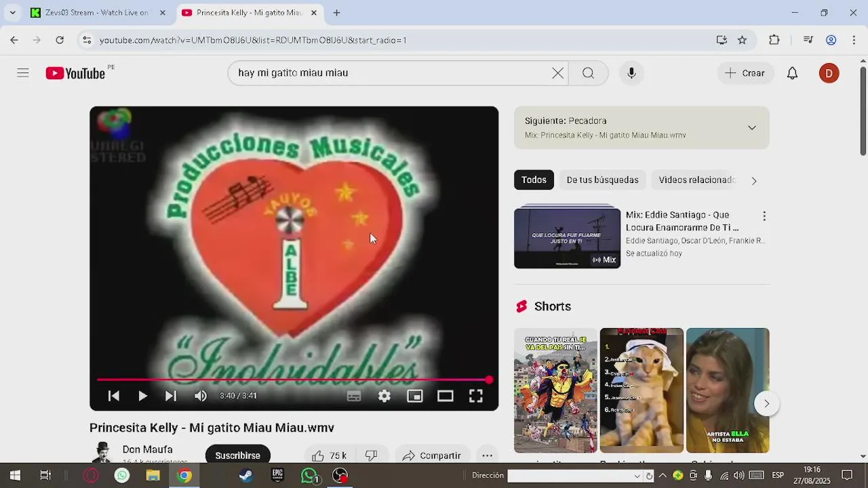Image resolution: width=868 pixels, height=488 pixels.
Task: Seek on the video progress bar
Action: pyautogui.click(x=293, y=380)
